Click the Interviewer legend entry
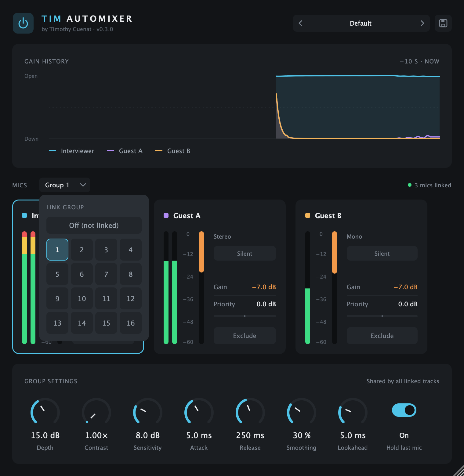The height and width of the screenshot is (476, 464). click(x=71, y=151)
